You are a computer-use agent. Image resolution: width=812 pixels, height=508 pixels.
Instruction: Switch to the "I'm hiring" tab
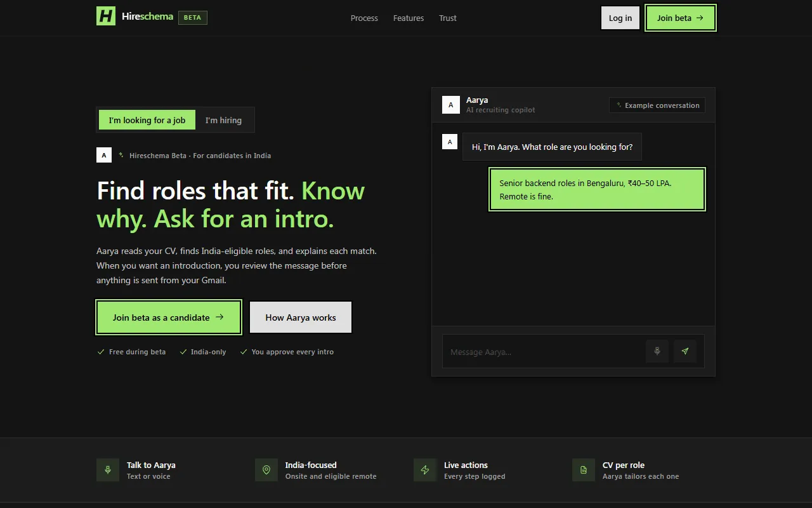click(x=223, y=120)
